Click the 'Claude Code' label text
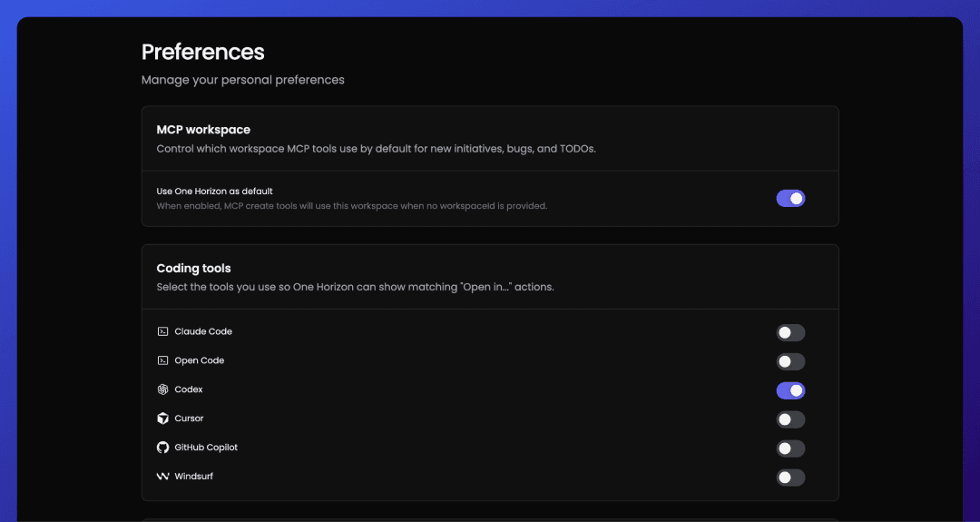 (x=203, y=331)
